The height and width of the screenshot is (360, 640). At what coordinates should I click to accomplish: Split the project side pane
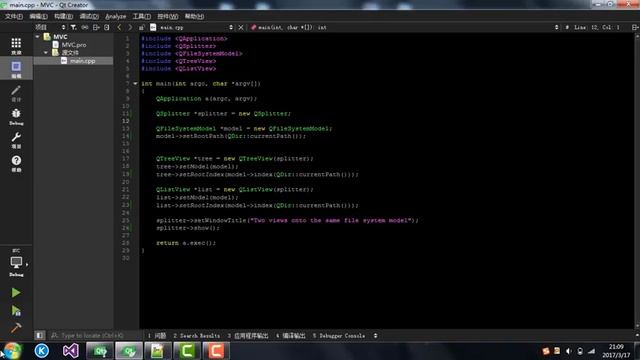pos(96,27)
